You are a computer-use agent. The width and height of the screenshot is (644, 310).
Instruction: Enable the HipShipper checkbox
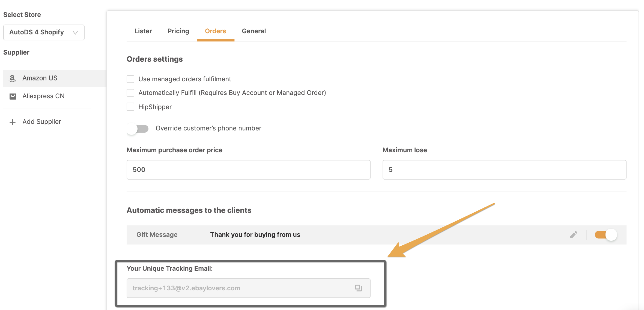(x=130, y=107)
